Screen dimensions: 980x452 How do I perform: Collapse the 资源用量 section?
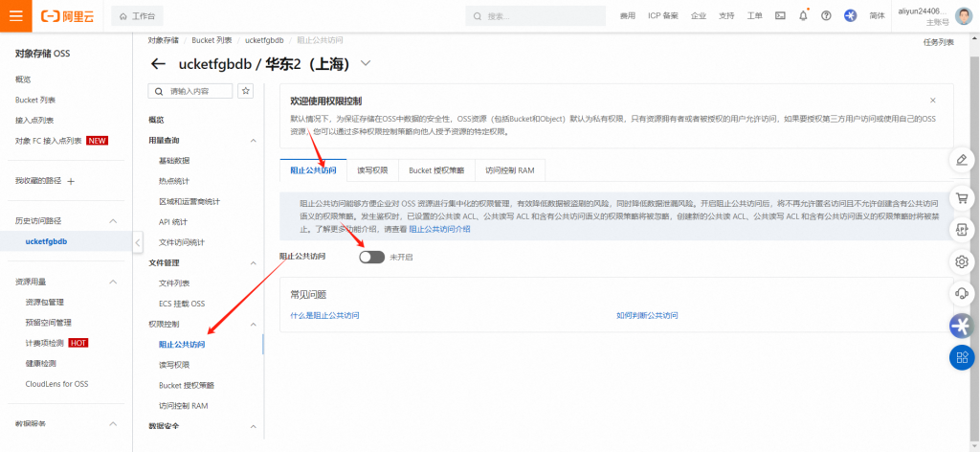click(x=113, y=282)
